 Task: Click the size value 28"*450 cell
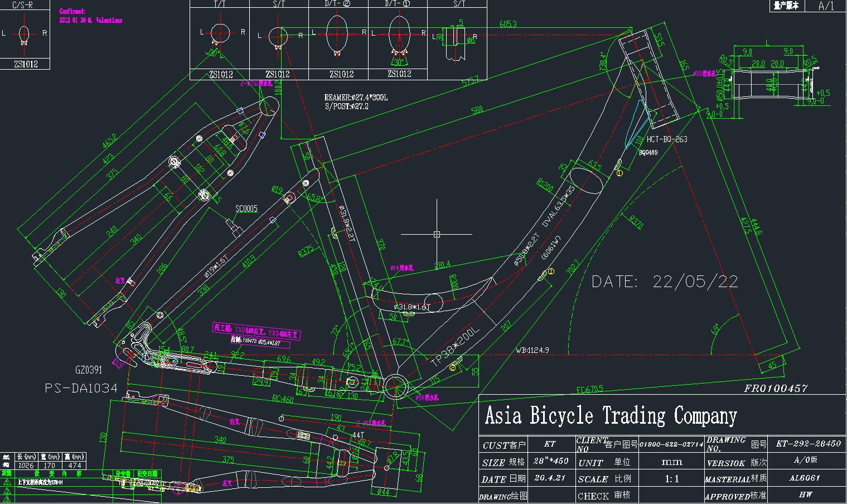click(x=550, y=462)
